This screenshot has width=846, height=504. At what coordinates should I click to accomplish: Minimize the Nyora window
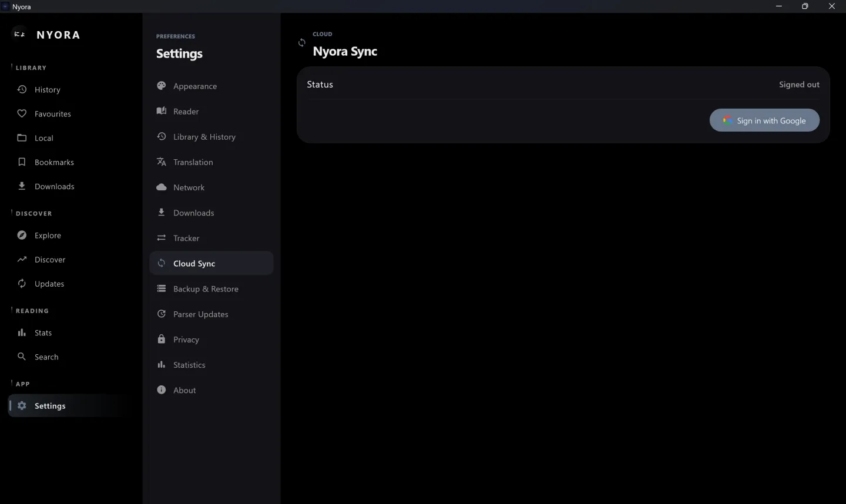coord(778,6)
